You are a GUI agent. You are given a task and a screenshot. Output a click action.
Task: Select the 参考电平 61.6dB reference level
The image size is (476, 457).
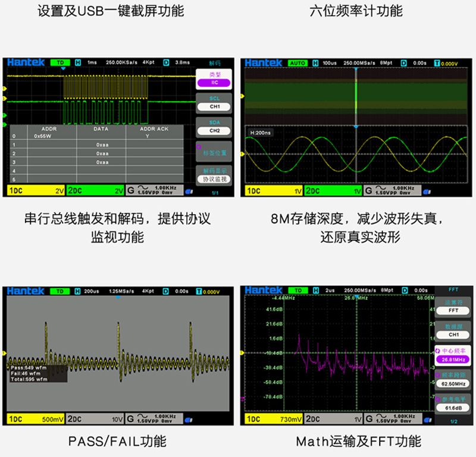click(x=453, y=404)
